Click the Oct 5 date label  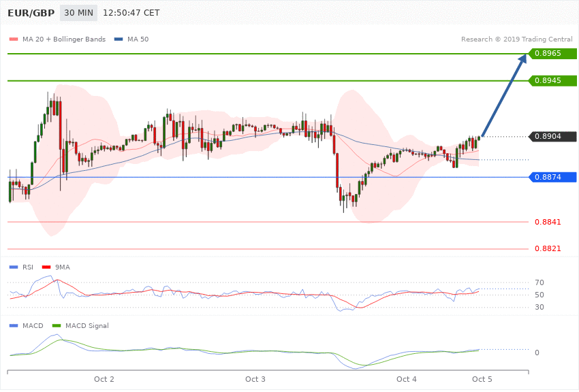click(482, 379)
